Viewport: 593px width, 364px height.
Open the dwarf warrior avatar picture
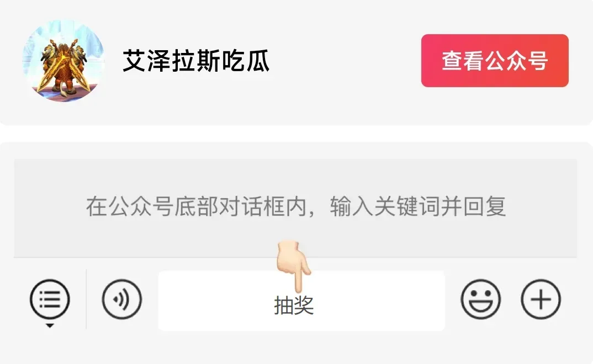[x=63, y=61]
